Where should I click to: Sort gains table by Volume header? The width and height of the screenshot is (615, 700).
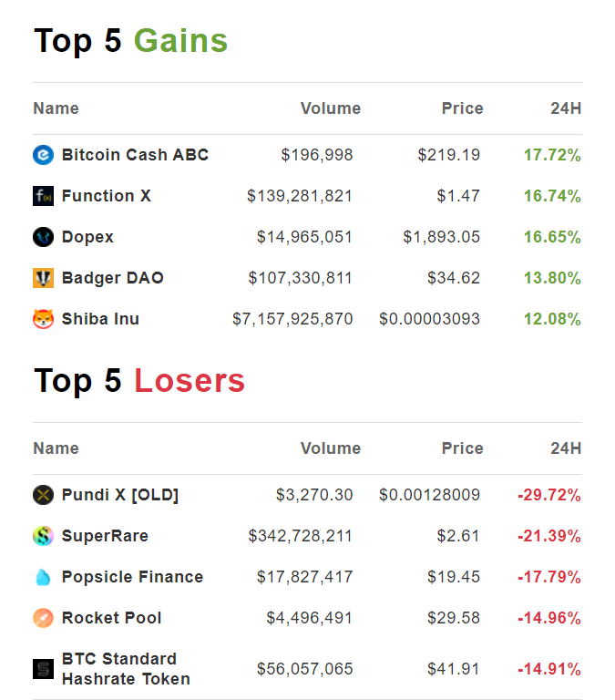pyautogui.click(x=330, y=108)
